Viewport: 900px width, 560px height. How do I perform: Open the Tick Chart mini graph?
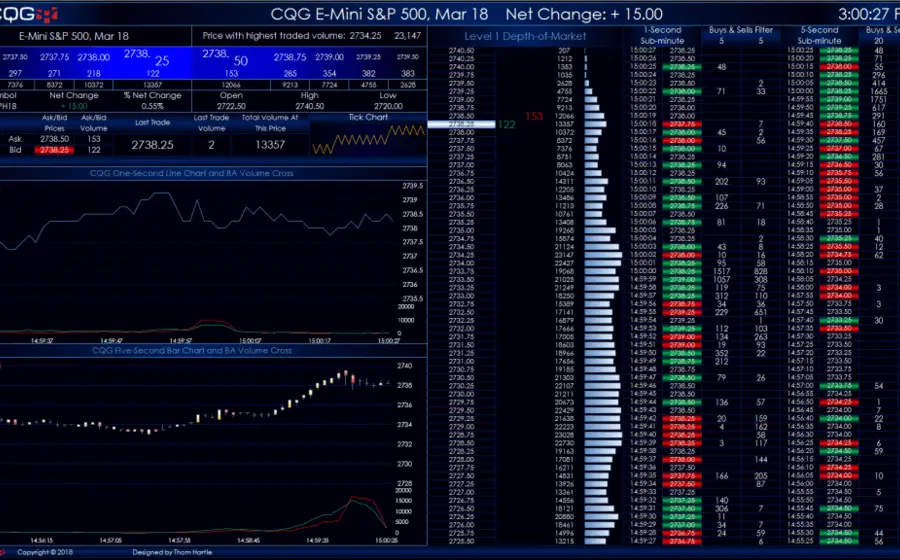tap(368, 139)
